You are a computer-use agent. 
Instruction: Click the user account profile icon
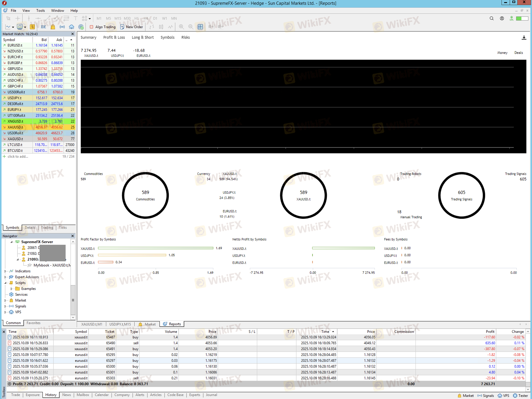pyautogui.click(x=502, y=19)
